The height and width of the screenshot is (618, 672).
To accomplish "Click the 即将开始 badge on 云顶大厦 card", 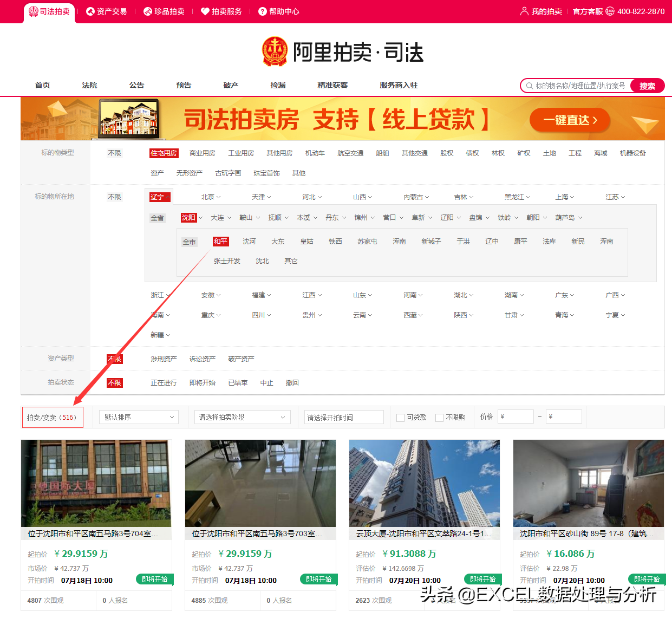I will [483, 579].
